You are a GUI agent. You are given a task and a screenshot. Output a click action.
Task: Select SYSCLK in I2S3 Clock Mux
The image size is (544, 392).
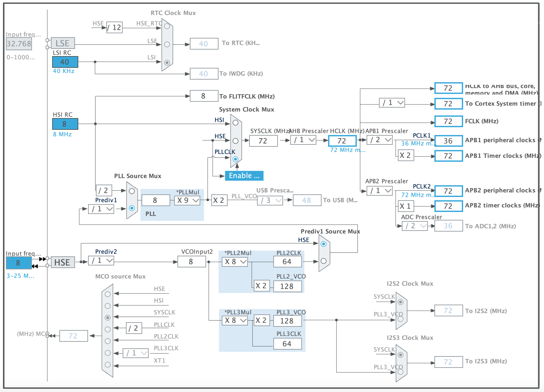[x=400, y=355]
